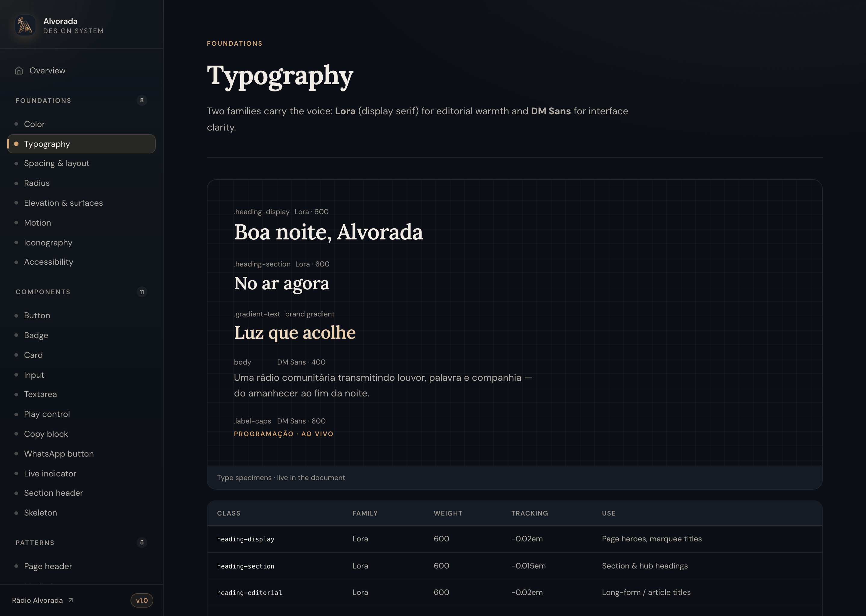Click the Foundations count badge 8
866x616 pixels.
142,100
